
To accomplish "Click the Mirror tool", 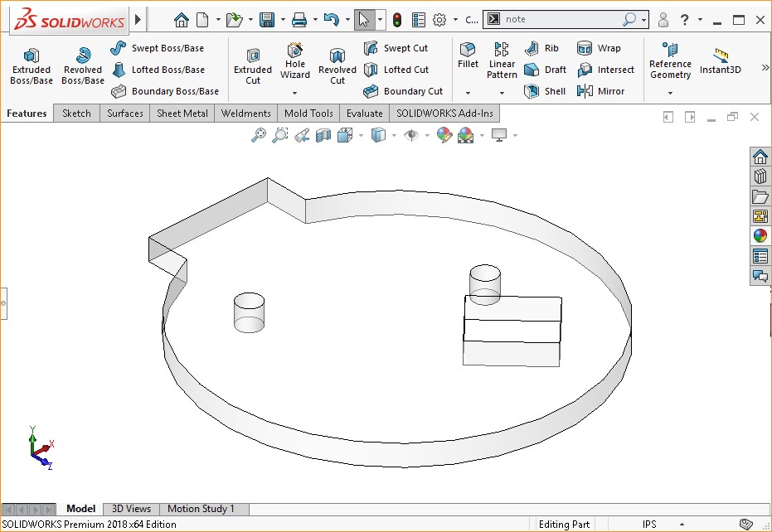I will point(600,91).
